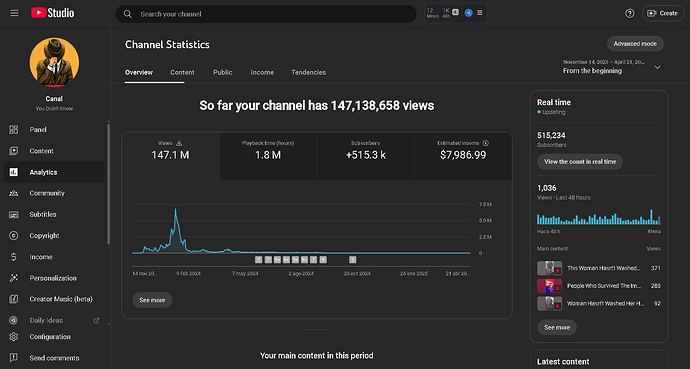Click the YouTube Studio logo
Screen dimensions: 690x369
tap(52, 13)
